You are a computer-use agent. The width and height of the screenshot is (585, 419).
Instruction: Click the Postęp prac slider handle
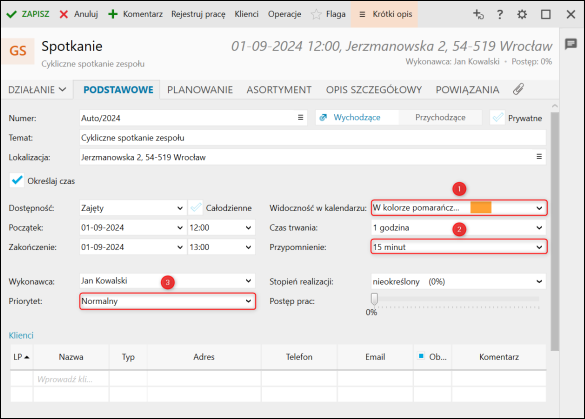[x=374, y=299]
